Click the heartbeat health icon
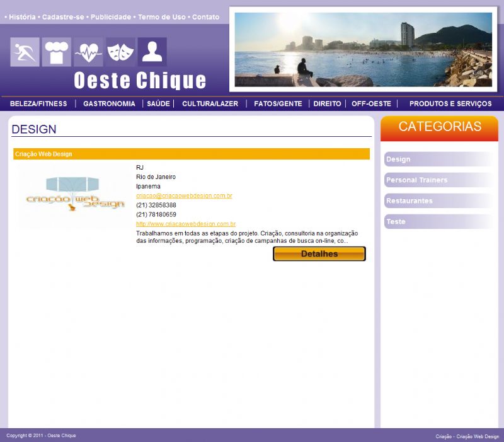 [88, 52]
